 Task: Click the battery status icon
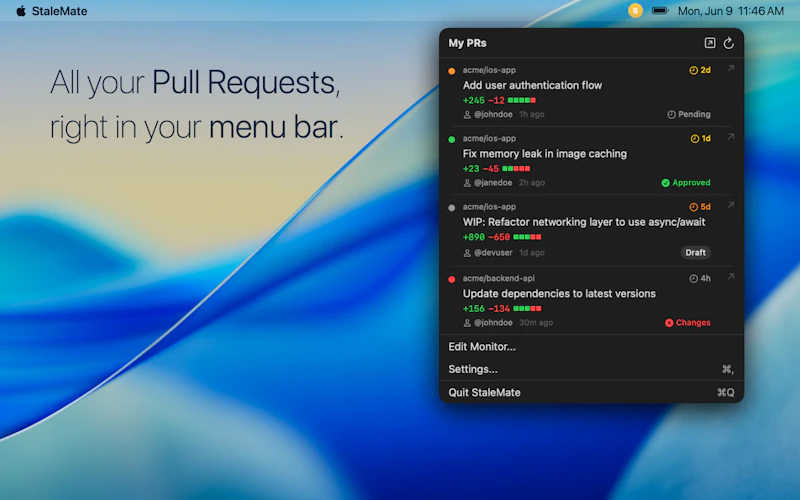click(x=660, y=11)
